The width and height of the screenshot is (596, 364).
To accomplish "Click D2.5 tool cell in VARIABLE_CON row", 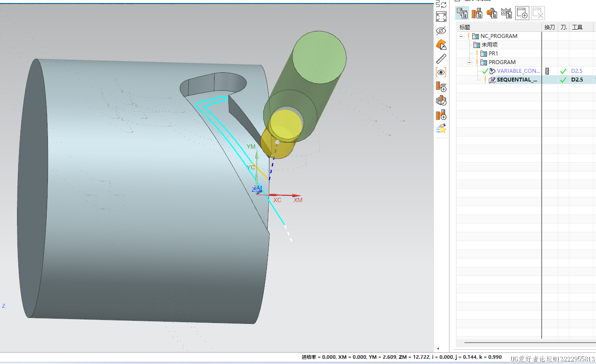I will (577, 71).
